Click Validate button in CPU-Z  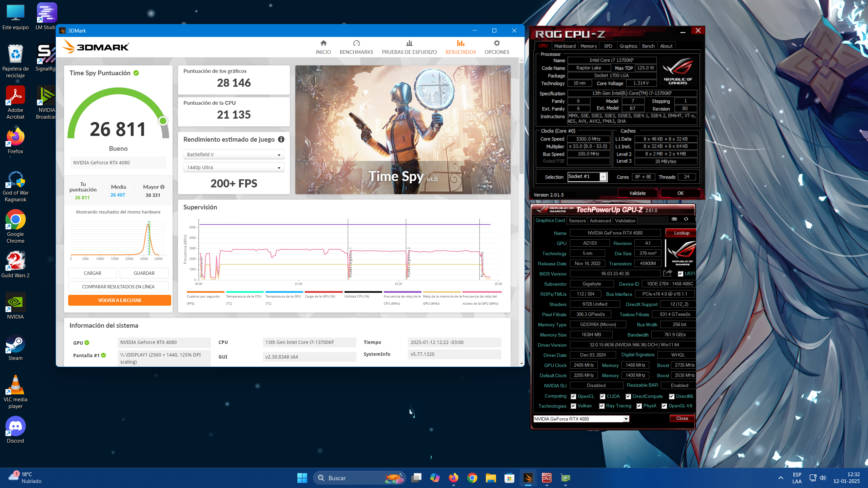(637, 193)
